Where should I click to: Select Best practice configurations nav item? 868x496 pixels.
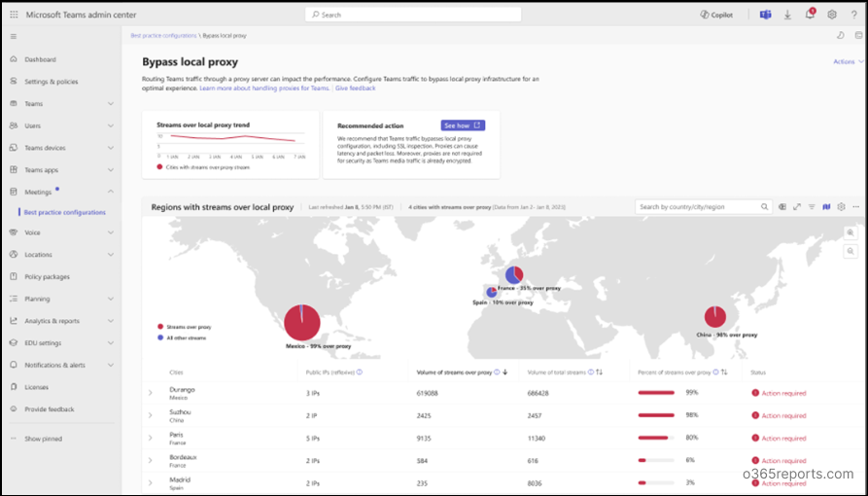(65, 212)
